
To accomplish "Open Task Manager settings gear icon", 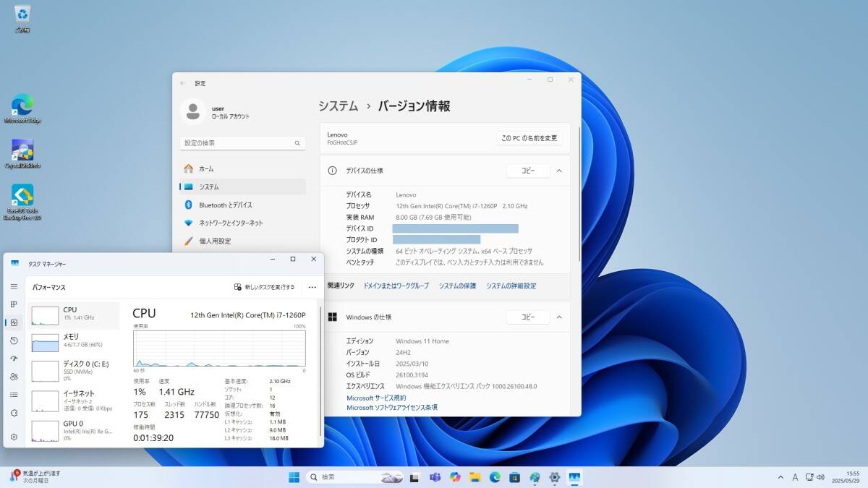I will pos(14,437).
